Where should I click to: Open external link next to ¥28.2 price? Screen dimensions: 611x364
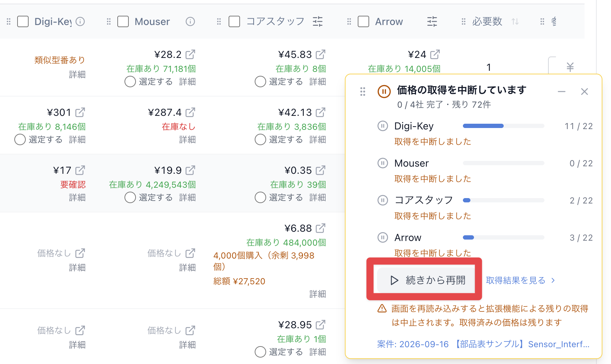point(190,54)
